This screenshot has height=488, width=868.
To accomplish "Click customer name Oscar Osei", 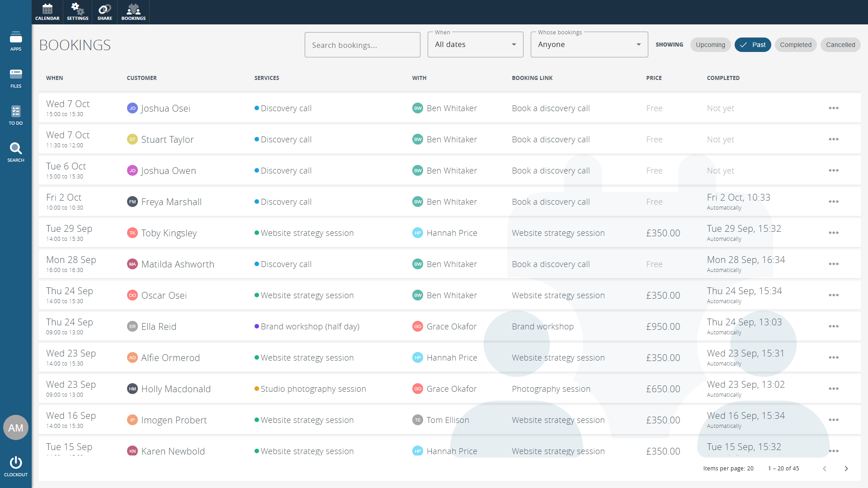I will (x=164, y=295).
